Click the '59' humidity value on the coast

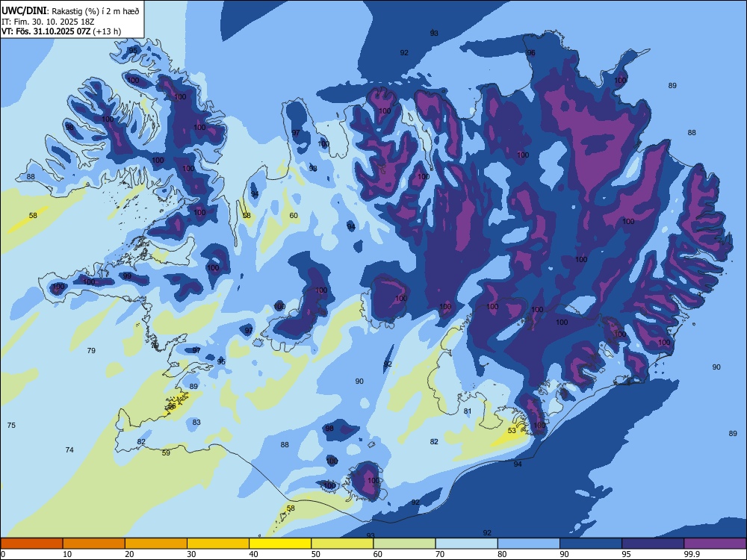tap(166, 453)
